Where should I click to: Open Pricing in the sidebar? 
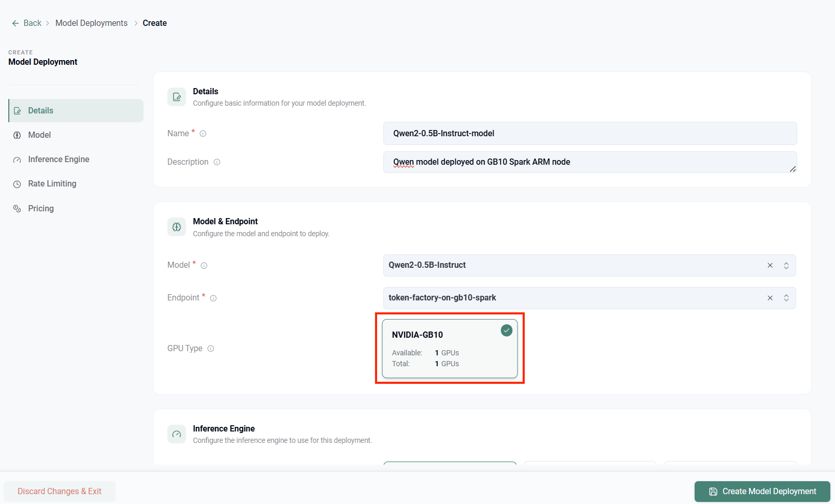[76, 209]
